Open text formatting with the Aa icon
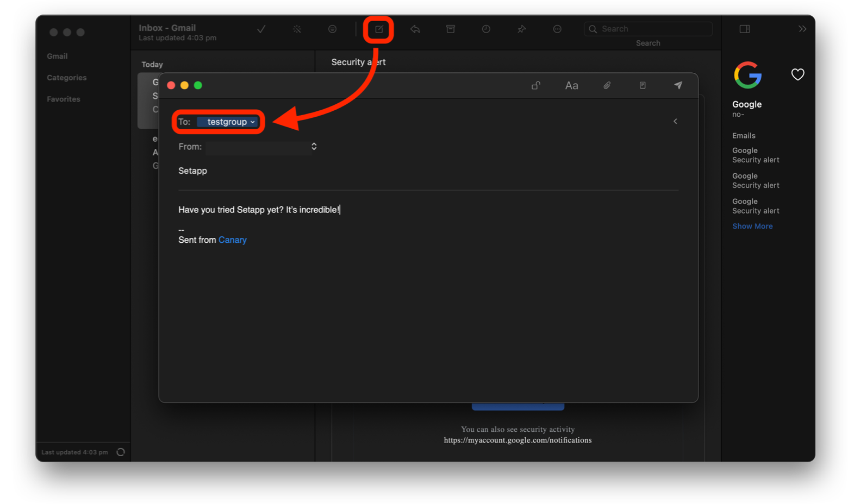 coord(571,85)
